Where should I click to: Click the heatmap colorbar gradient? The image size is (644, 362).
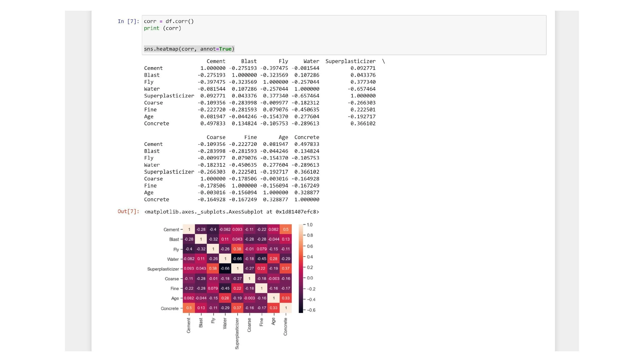(301, 268)
